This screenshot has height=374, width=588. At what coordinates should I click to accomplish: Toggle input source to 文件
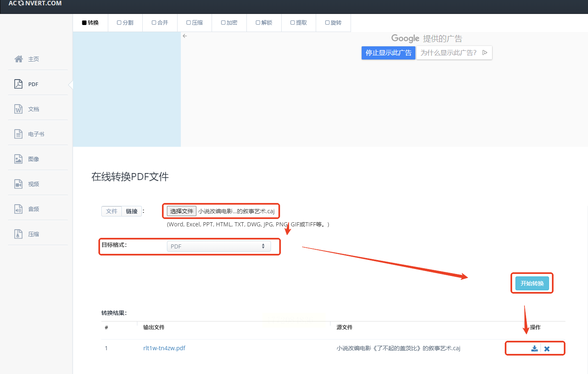(x=112, y=211)
